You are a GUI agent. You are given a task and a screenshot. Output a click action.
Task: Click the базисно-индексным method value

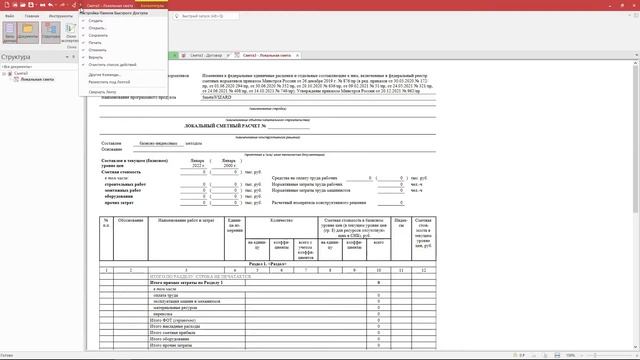(158, 143)
